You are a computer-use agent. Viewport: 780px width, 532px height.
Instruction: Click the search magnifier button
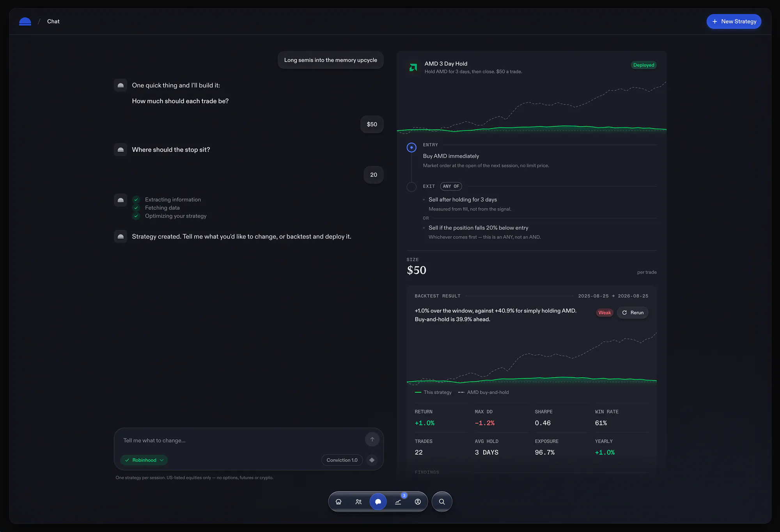click(x=442, y=502)
